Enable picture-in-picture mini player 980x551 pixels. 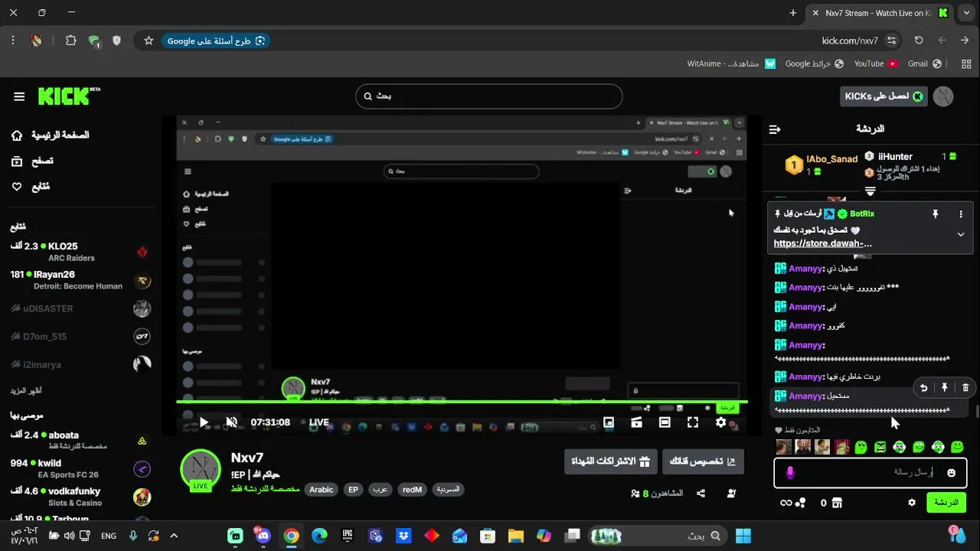point(609,422)
